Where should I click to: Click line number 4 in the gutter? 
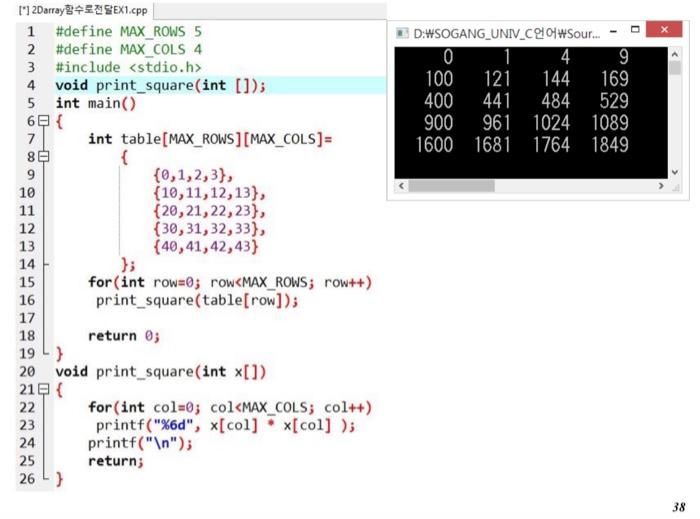31,85
